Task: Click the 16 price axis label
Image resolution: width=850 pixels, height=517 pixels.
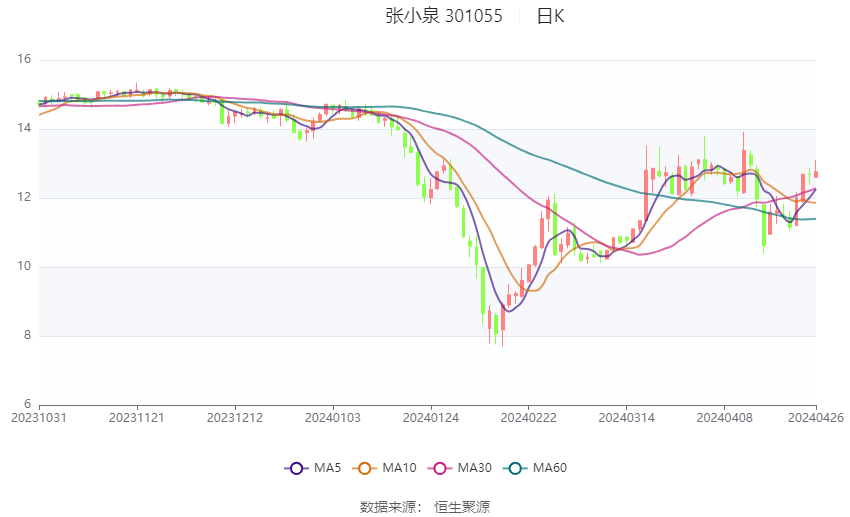Action: click(x=24, y=59)
